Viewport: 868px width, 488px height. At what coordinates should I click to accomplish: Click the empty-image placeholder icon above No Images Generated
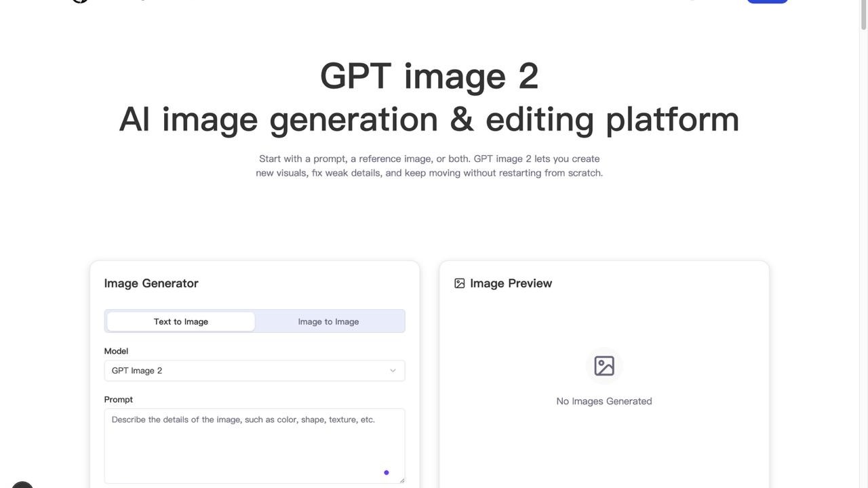[x=604, y=366]
